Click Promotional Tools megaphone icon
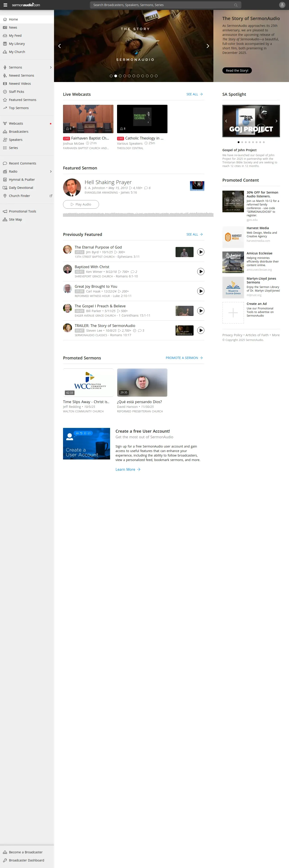 click(5, 211)
